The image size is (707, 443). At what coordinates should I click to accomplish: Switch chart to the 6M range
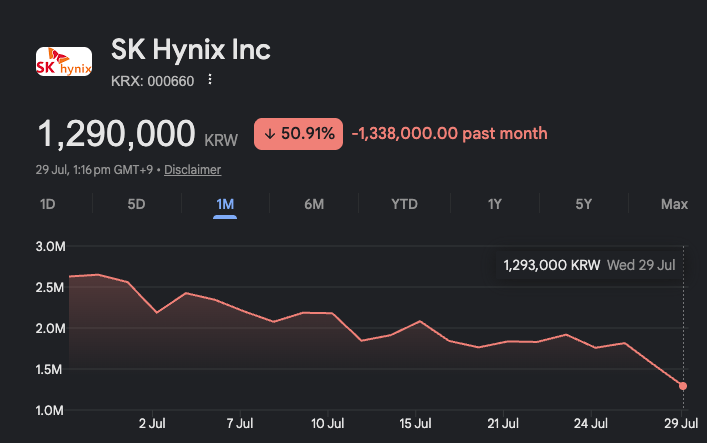tap(314, 204)
